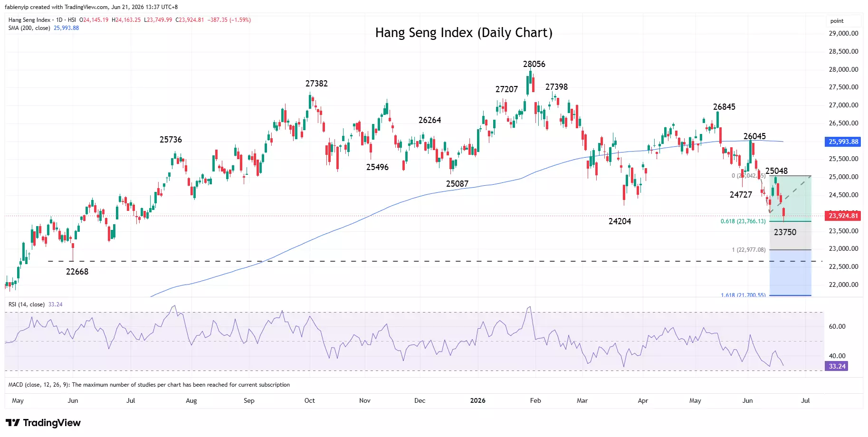Click the 24204 low label in March
The height and width of the screenshot is (437, 868).
pyautogui.click(x=620, y=221)
